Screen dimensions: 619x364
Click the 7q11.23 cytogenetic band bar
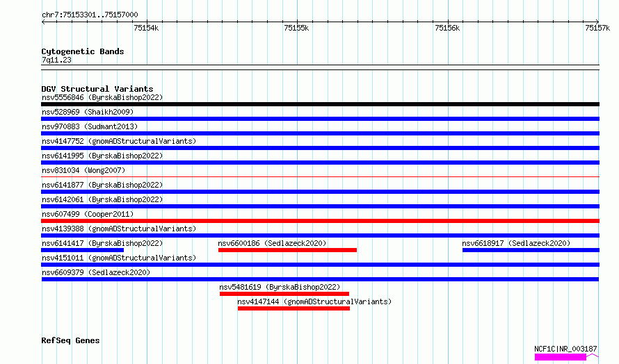pos(320,67)
